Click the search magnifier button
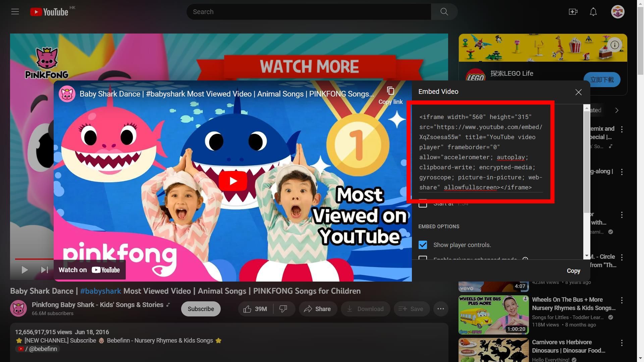Image resolution: width=644 pixels, height=362 pixels. pyautogui.click(x=444, y=12)
